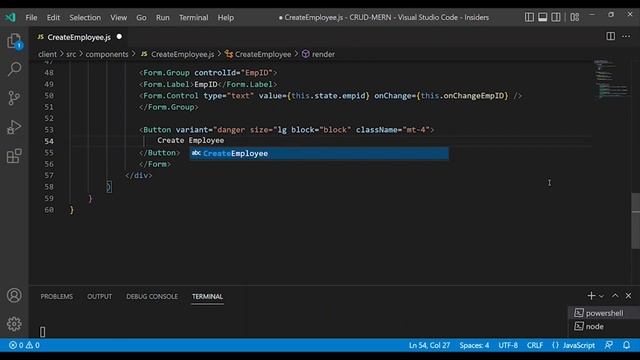Select the CreateEmployee.js editor tab
Viewport: 640px width, 360px height.
[79, 37]
